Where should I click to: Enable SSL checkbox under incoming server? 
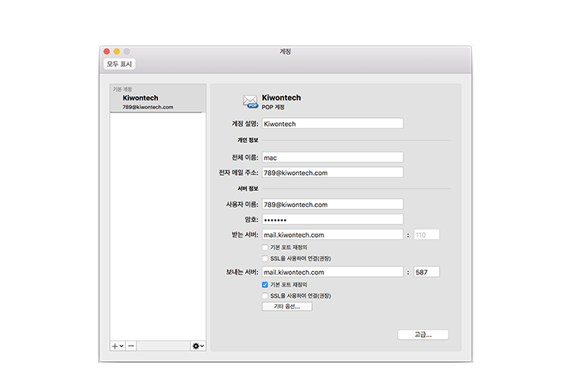coord(266,258)
